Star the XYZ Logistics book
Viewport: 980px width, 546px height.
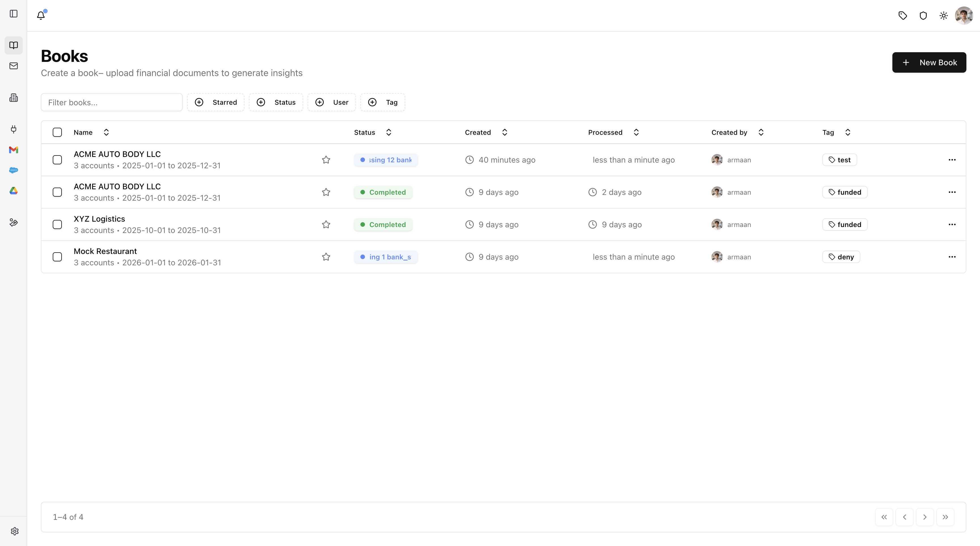tap(326, 225)
